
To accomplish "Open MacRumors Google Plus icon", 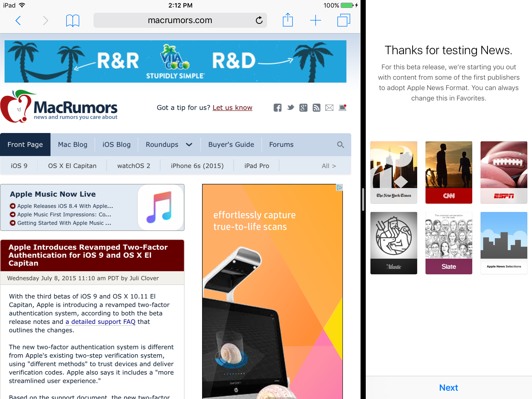I will tap(303, 108).
